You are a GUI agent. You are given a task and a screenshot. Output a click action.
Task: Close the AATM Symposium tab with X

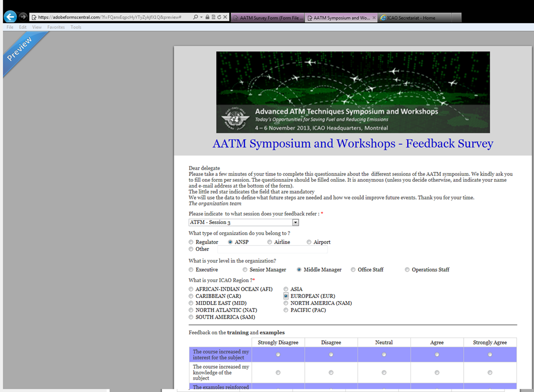tap(374, 17)
